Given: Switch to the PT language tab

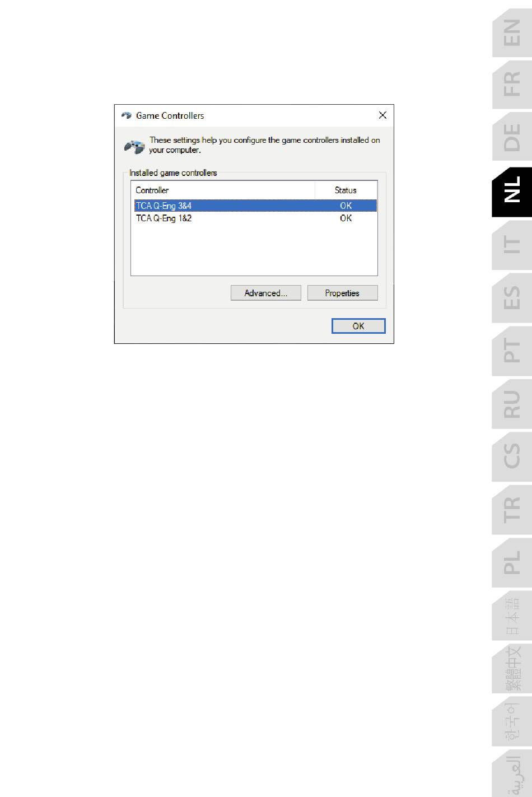Looking at the screenshot, I should pyautogui.click(x=512, y=350).
